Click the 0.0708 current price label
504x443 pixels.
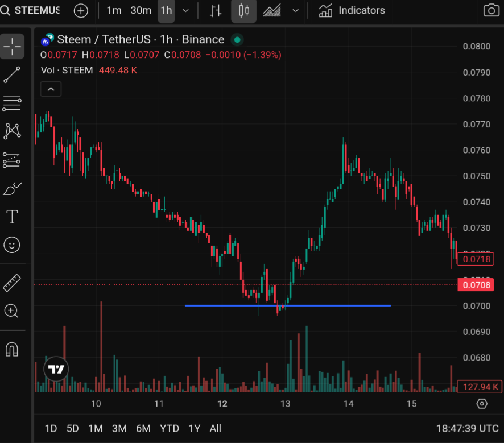point(476,285)
